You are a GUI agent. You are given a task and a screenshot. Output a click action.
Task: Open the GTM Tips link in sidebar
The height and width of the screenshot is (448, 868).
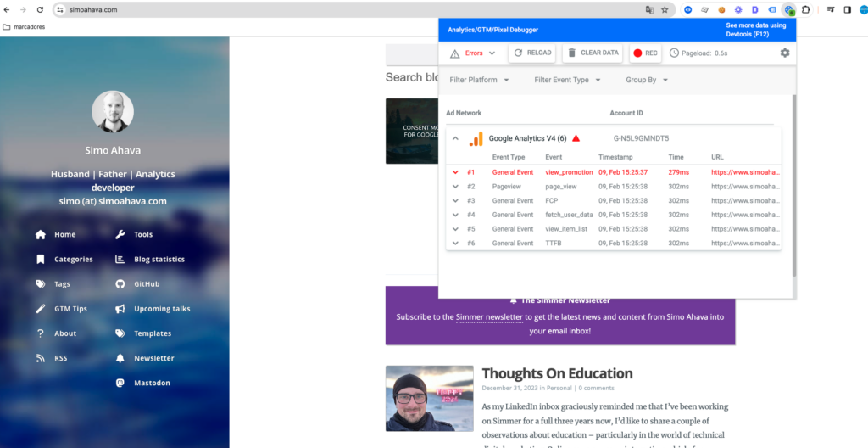pos(70,309)
